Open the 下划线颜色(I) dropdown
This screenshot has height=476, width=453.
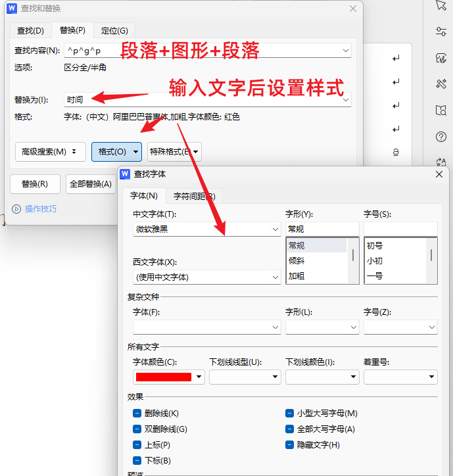[x=322, y=377]
